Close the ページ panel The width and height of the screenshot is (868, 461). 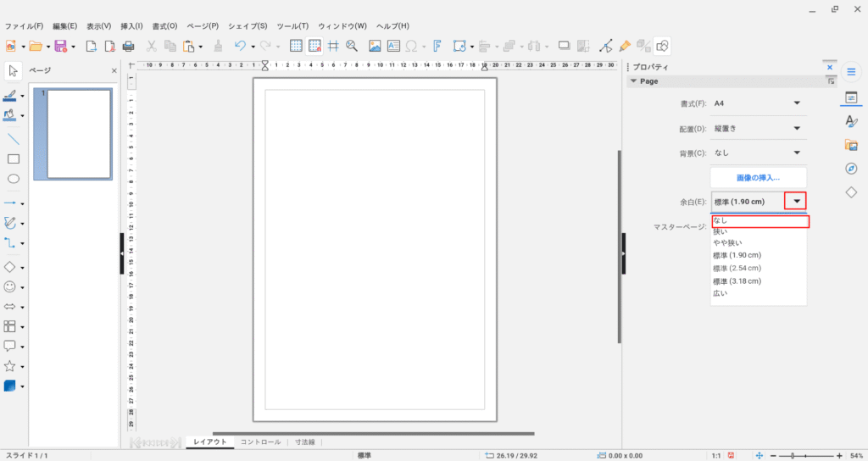114,71
